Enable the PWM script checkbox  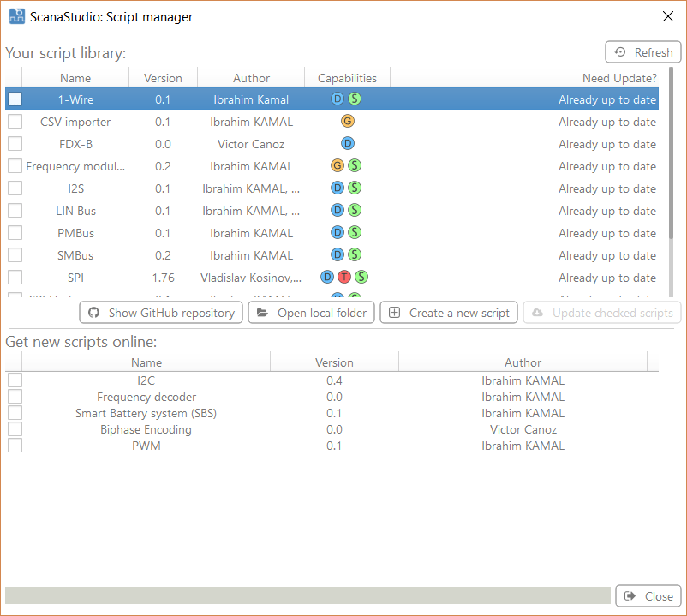[x=15, y=446]
